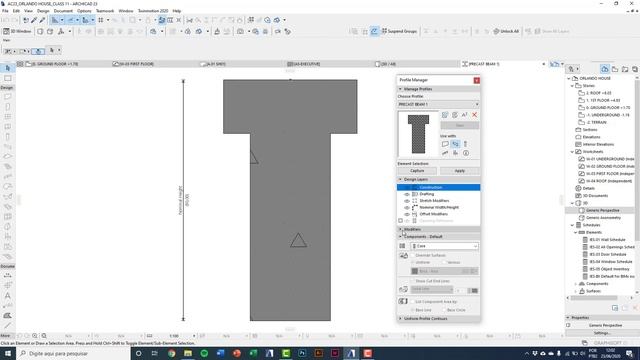Open Photoshop from the taskbar

(x=302, y=353)
